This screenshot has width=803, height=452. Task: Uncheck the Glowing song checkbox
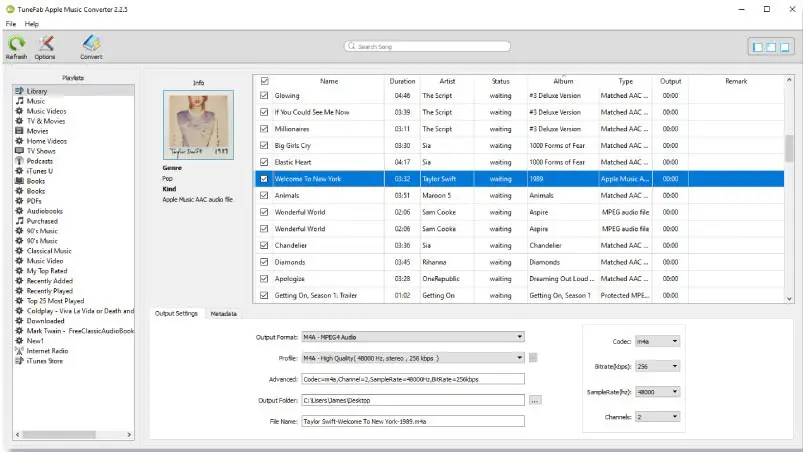[x=264, y=95]
